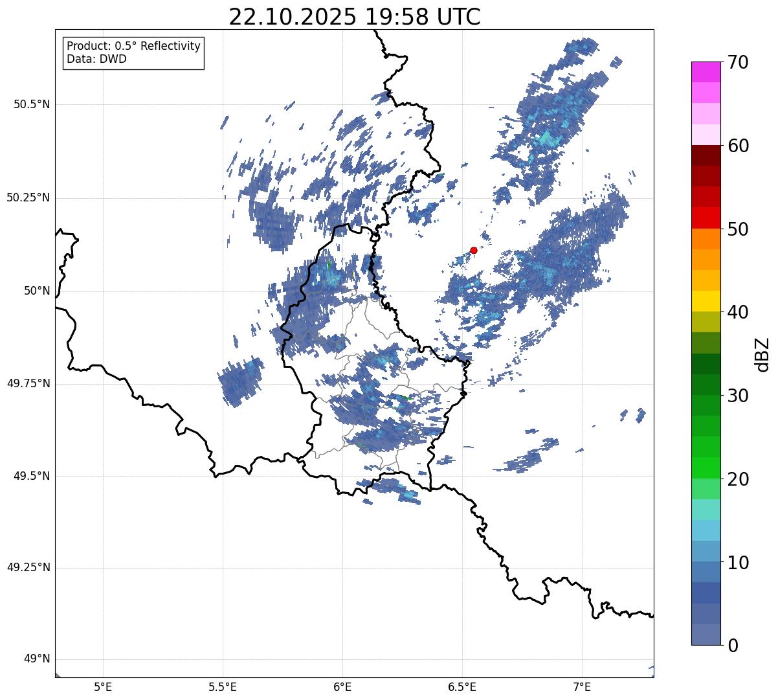Click the 60 colorbar tick label
The width and height of the screenshot is (778, 700).
(739, 146)
